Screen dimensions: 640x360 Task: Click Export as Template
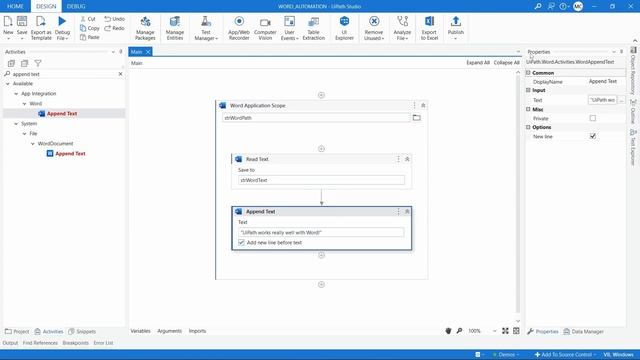pos(41,28)
